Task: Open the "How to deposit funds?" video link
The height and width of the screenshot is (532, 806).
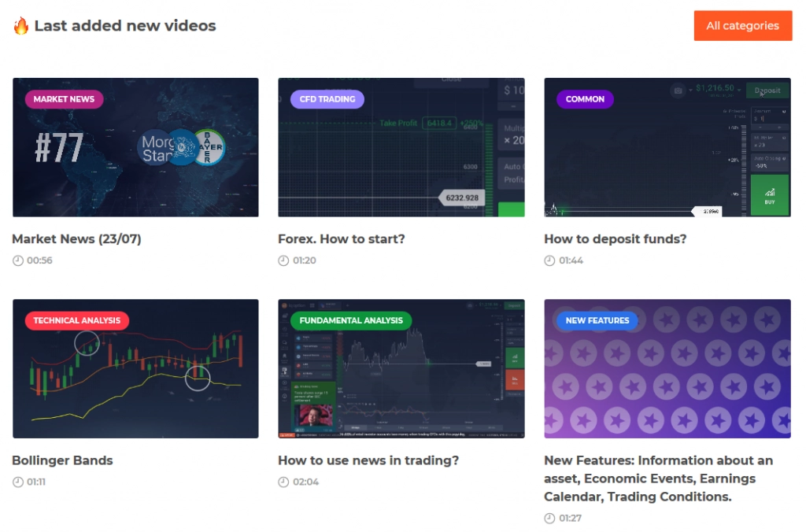Action: coord(616,238)
